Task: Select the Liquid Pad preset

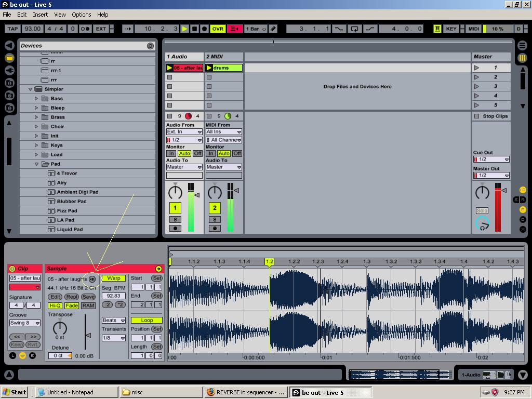Action: [70, 229]
